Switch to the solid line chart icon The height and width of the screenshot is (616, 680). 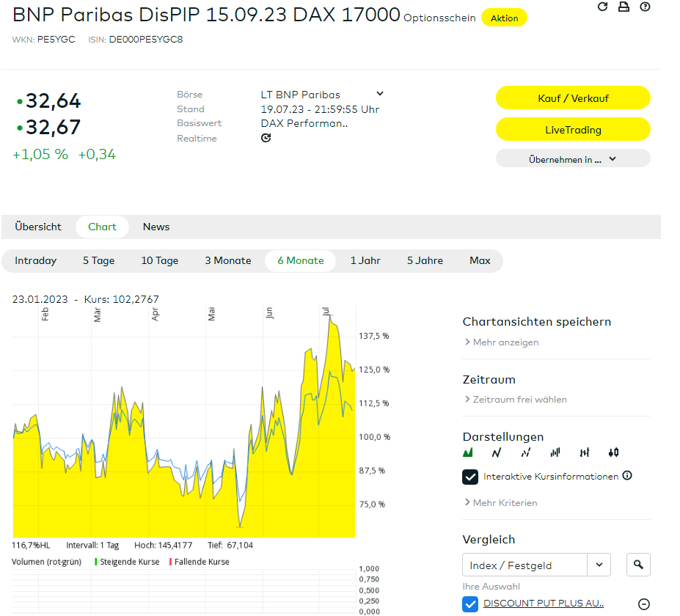[x=497, y=452]
